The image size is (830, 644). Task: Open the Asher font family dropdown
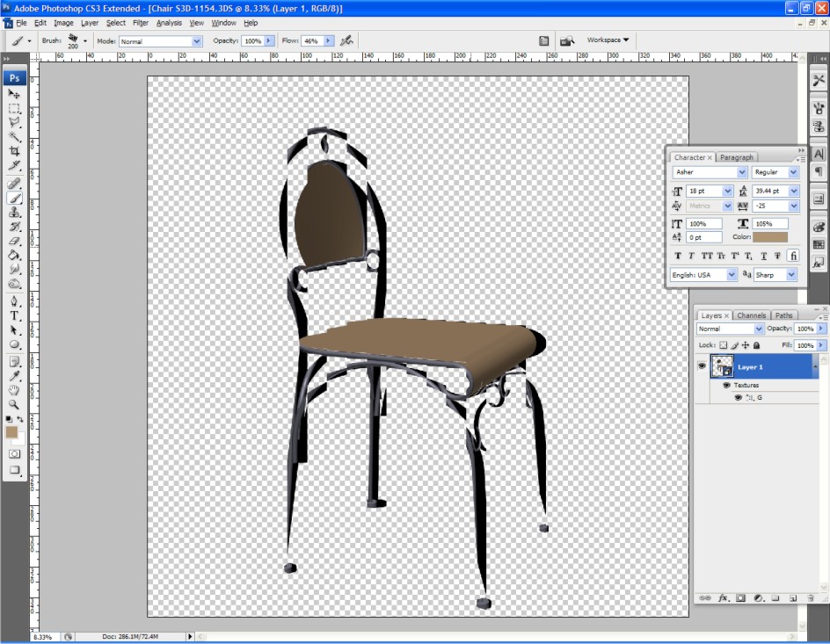point(741,172)
